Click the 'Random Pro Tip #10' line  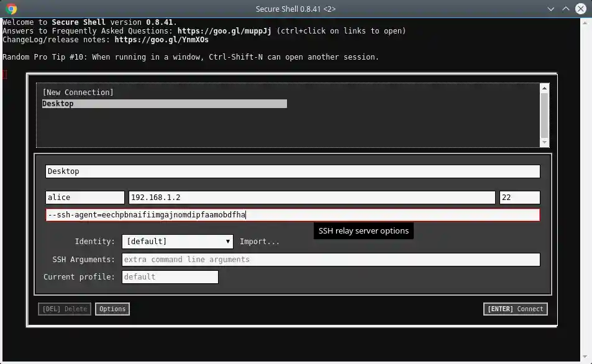tap(191, 57)
